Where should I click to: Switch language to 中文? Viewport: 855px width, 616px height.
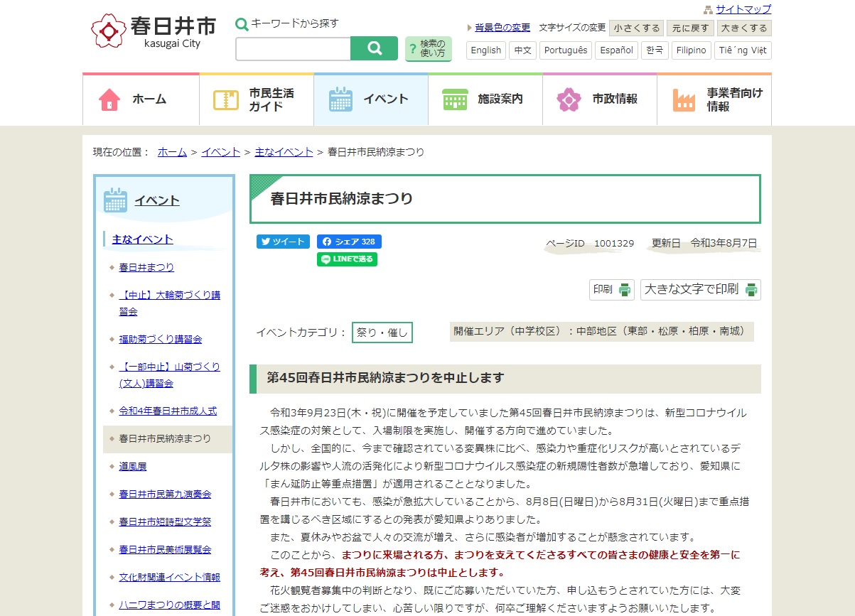coord(522,50)
